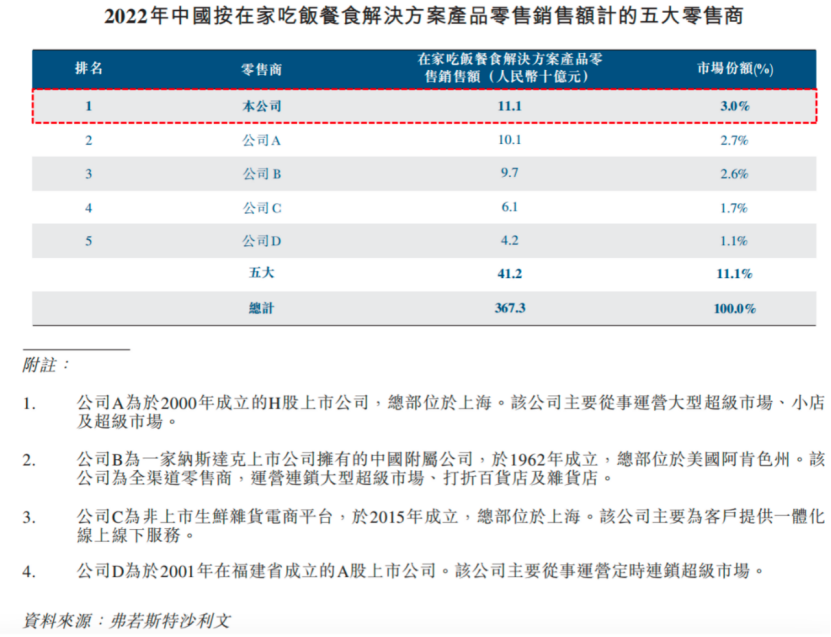The height and width of the screenshot is (637, 831).
Task: Select the 公司B retailer cell
Action: [x=262, y=174]
